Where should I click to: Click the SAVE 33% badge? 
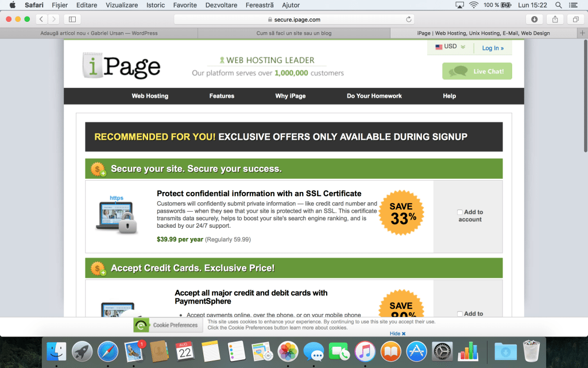401,213
